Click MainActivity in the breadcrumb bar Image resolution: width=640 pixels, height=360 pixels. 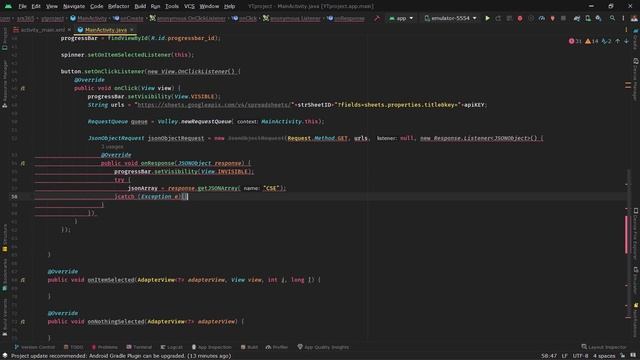coord(89,18)
